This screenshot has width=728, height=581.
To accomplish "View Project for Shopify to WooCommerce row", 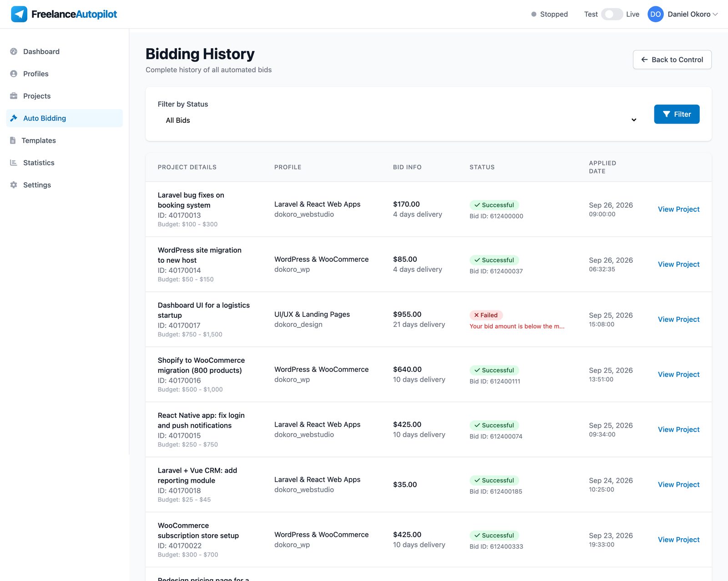I will pyautogui.click(x=678, y=374).
